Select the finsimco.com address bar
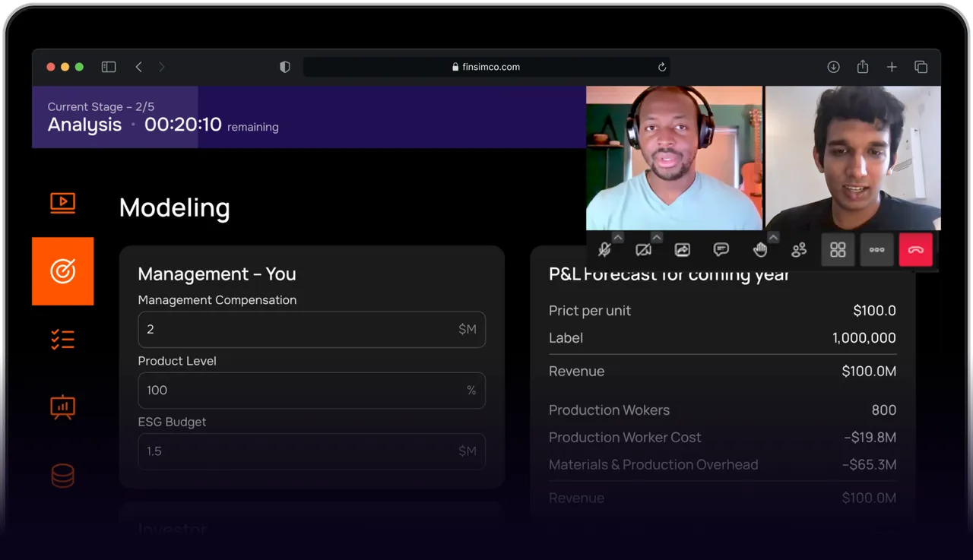Viewport: 973px width, 560px height. point(486,67)
